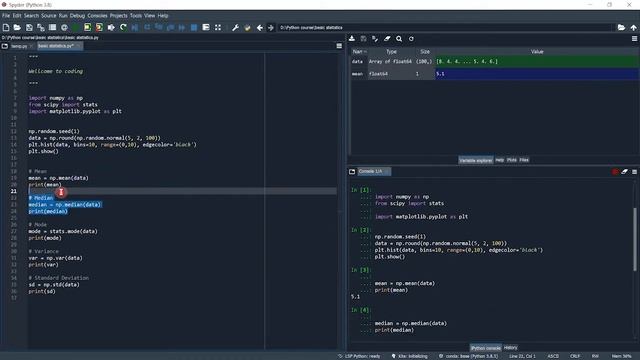Maximize current pane icon
The image size is (640, 360).
(x=218, y=27)
